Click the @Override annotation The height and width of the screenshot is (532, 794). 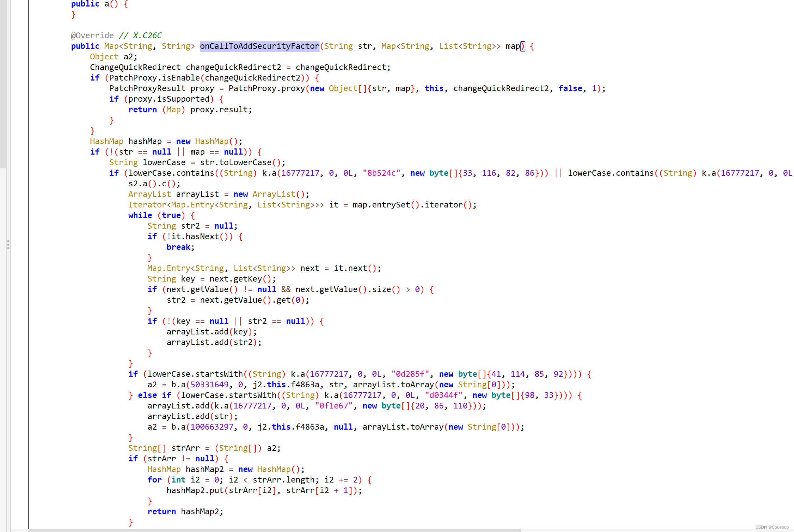(92, 35)
